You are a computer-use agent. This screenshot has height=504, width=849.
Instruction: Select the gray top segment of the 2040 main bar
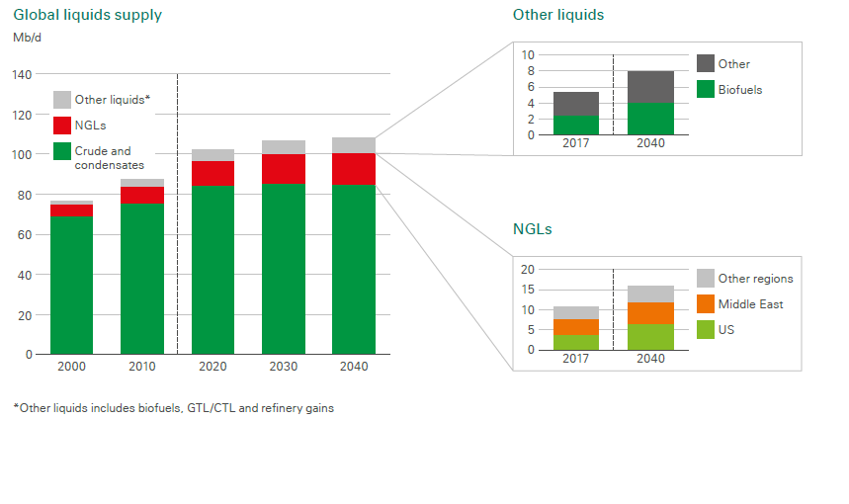[x=353, y=145]
